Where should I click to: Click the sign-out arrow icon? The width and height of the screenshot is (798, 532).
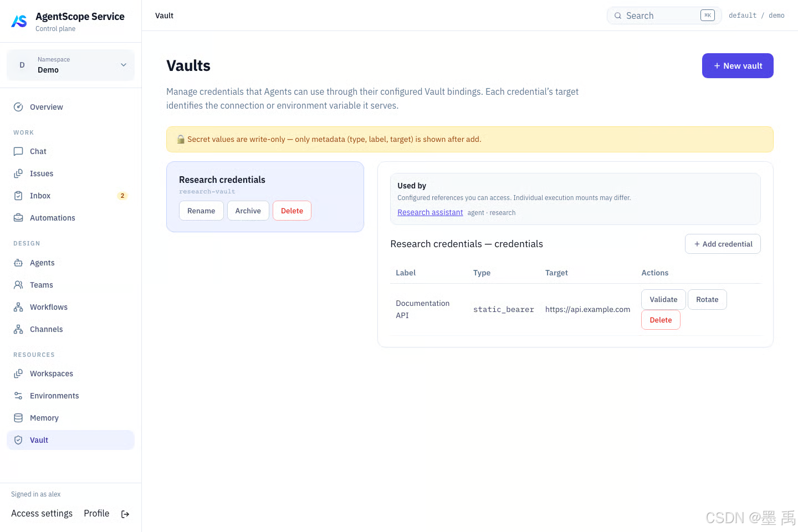[x=125, y=514]
